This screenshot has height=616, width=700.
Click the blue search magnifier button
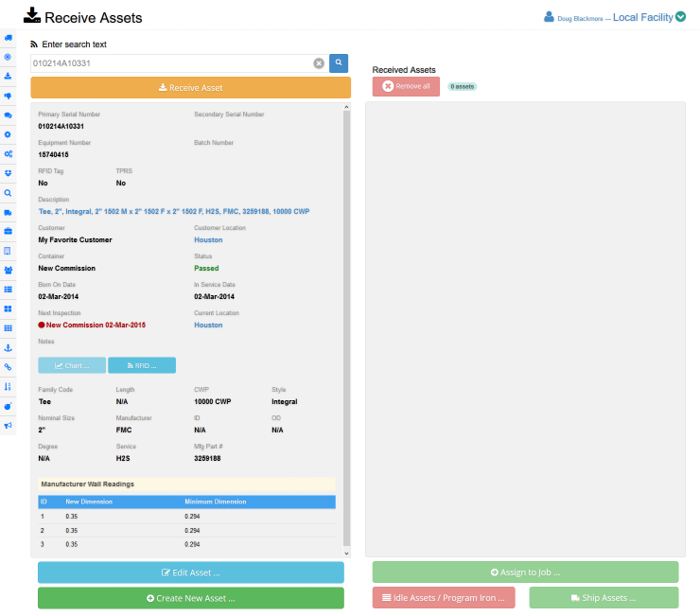[x=338, y=63]
